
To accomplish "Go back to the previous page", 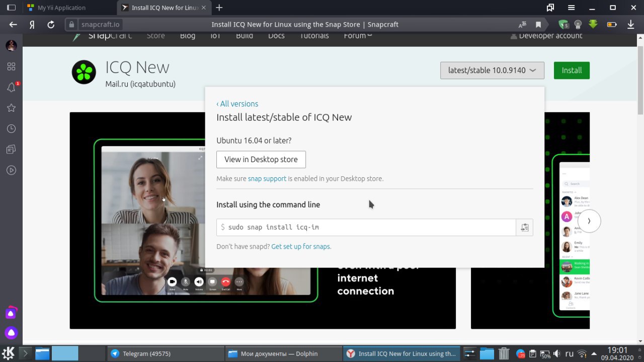I will [13, 24].
